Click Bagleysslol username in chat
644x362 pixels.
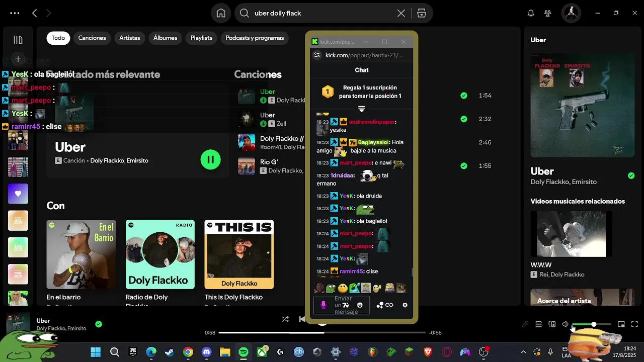373,142
